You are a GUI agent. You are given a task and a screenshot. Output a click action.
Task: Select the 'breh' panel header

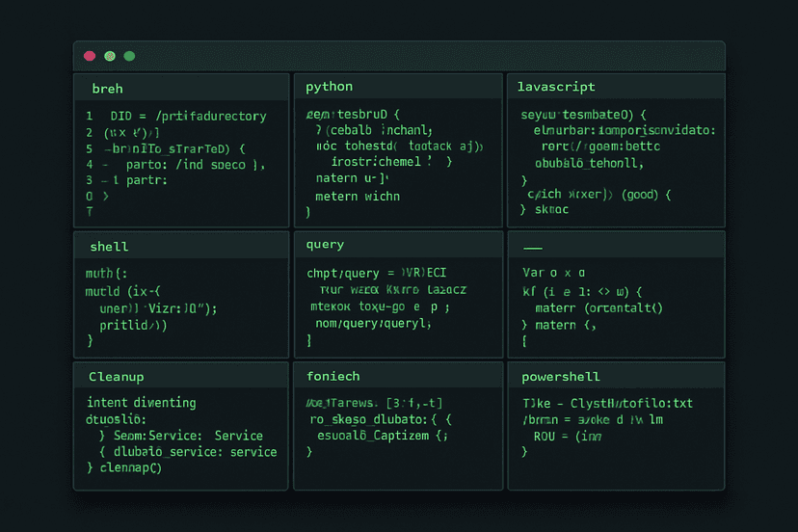[x=107, y=88]
